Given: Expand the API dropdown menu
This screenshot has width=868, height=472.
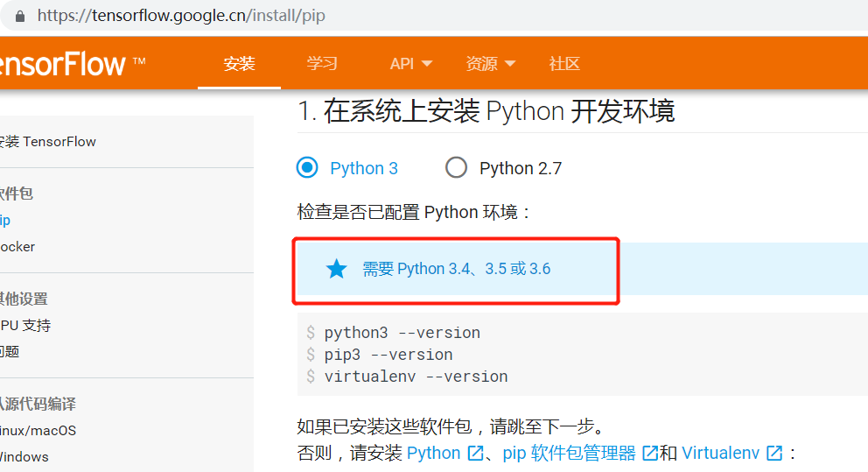Looking at the screenshot, I should tap(410, 64).
